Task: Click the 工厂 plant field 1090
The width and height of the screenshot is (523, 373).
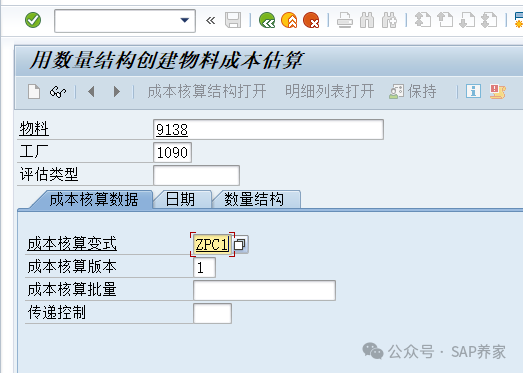Action: [172, 152]
